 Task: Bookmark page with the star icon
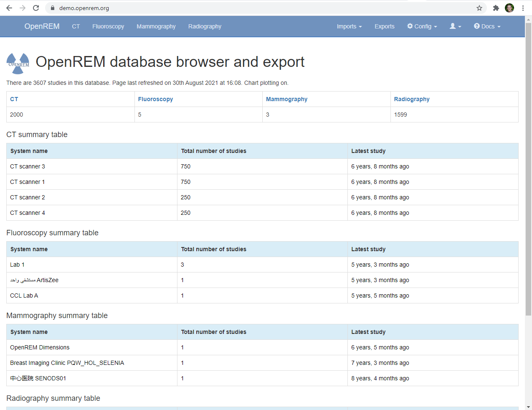pos(479,8)
